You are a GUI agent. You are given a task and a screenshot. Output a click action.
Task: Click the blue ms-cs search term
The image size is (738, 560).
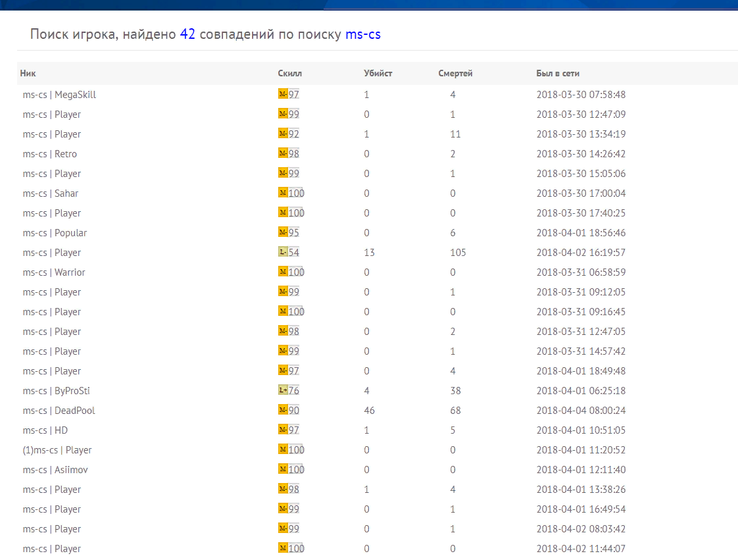(x=363, y=34)
